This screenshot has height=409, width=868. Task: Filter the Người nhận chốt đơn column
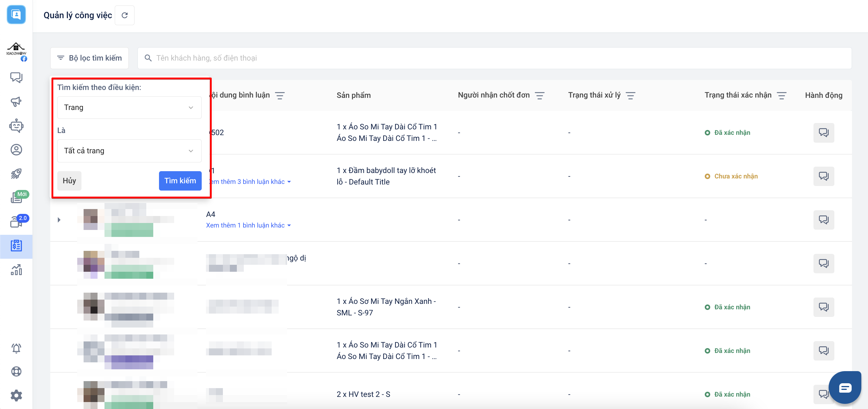click(539, 95)
